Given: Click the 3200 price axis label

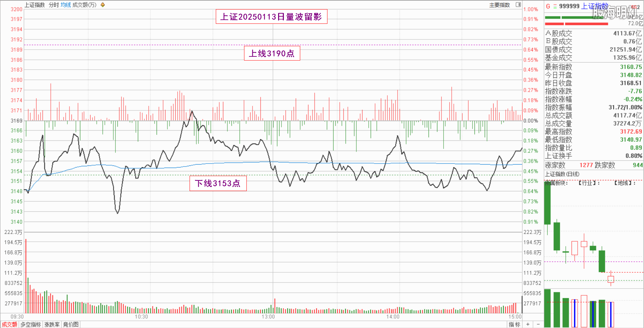Looking at the screenshot, I should coord(16,10).
